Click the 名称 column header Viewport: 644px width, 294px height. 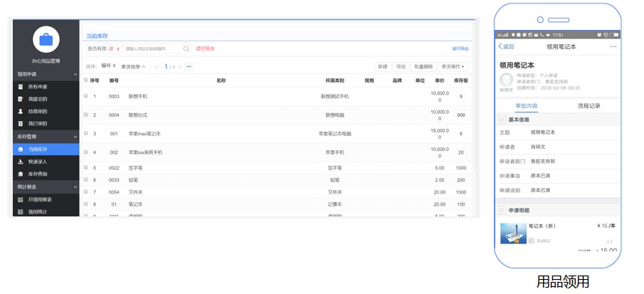[221, 81]
